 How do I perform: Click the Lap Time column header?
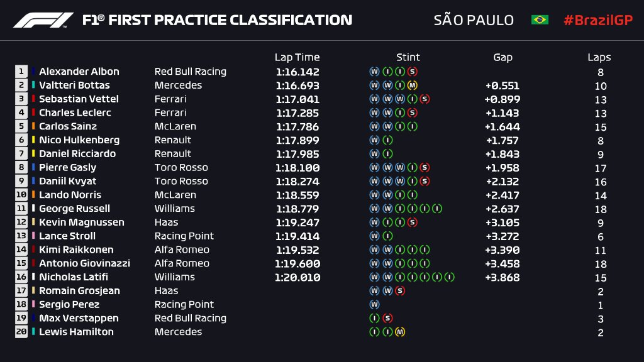click(297, 57)
